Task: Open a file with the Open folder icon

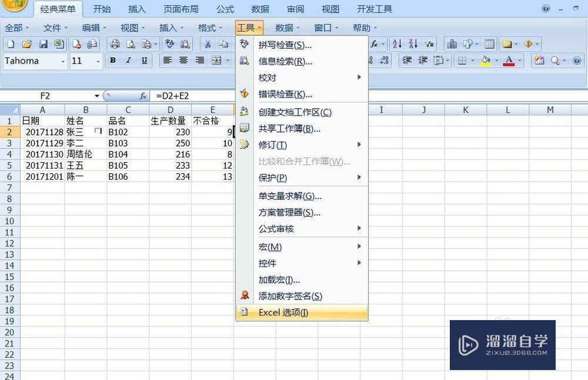Action: coord(27,44)
